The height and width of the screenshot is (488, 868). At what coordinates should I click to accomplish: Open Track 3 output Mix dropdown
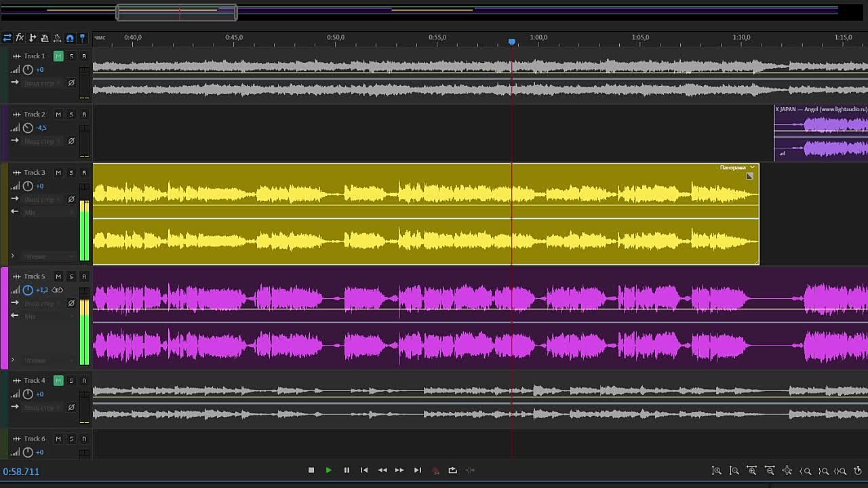pos(49,212)
